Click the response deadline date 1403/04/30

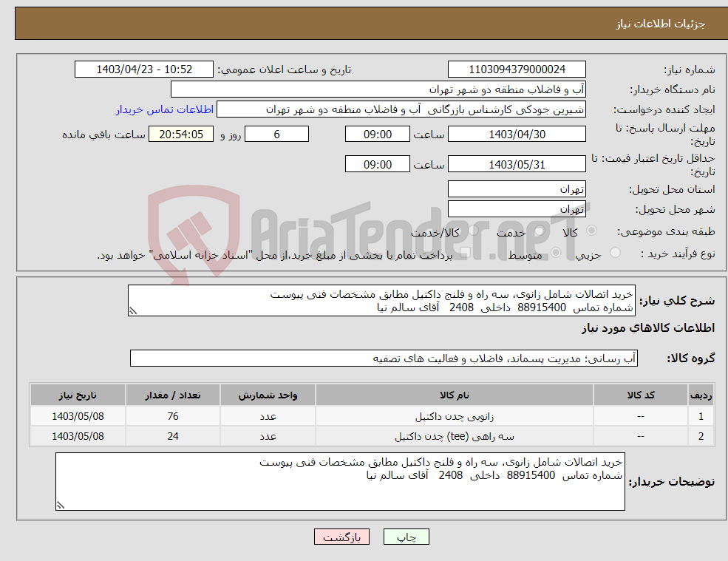coord(517,135)
